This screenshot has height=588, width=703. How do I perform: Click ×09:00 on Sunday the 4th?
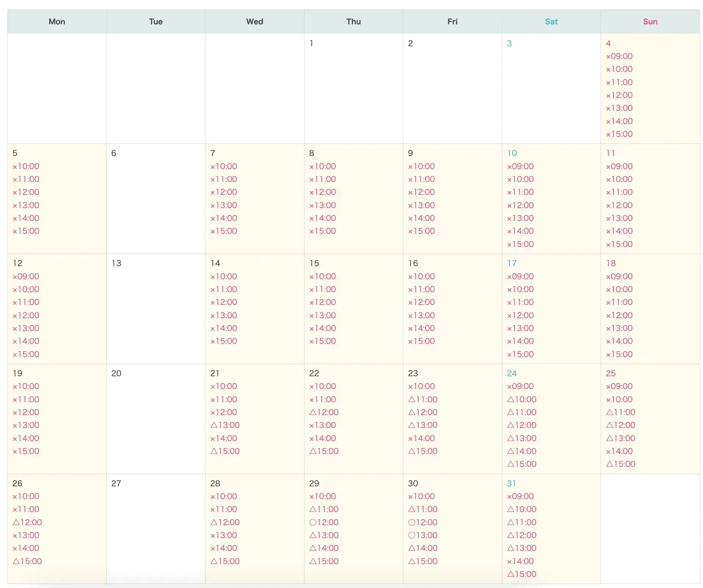619,56
